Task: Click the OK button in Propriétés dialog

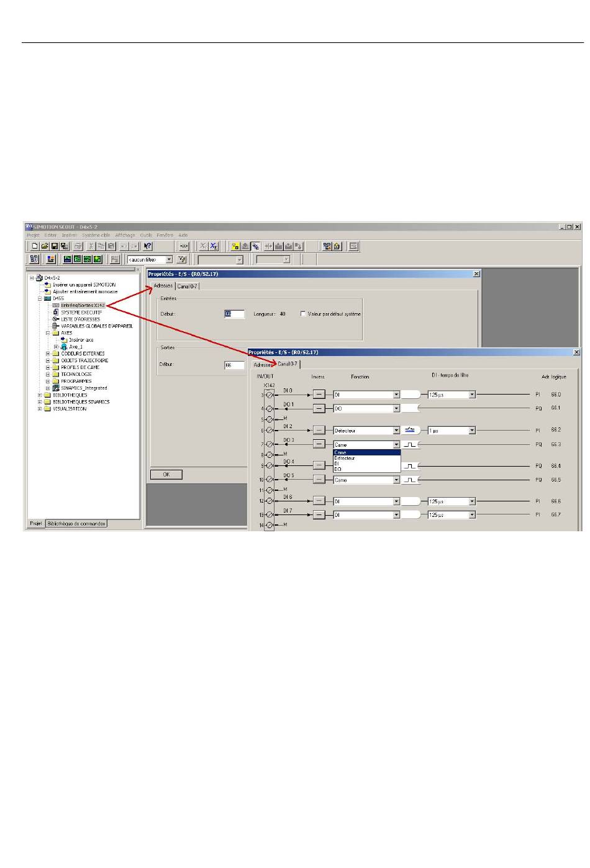Action: tap(166, 475)
